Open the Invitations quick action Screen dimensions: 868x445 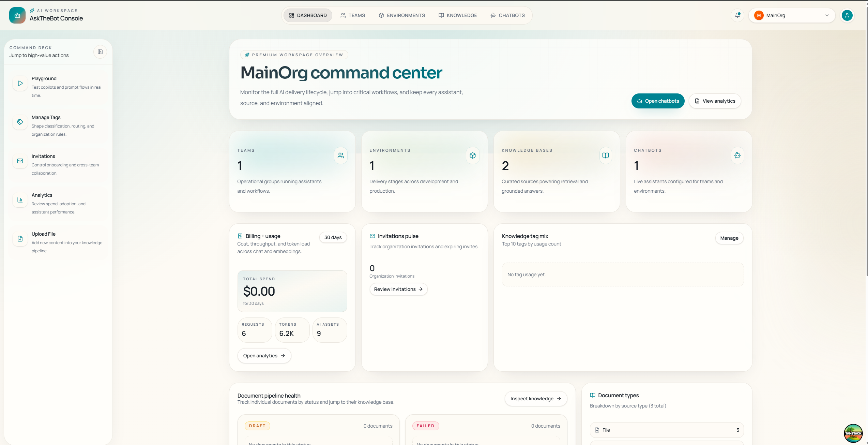(58, 164)
